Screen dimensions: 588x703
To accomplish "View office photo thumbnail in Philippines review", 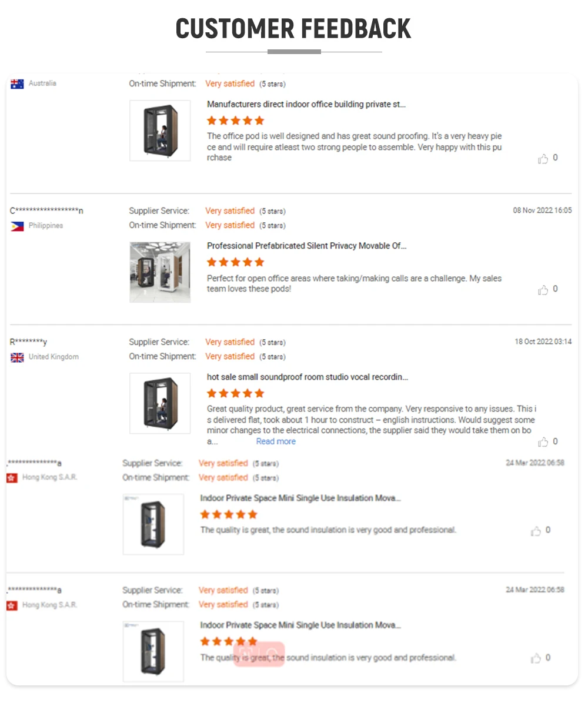I will pos(160,272).
